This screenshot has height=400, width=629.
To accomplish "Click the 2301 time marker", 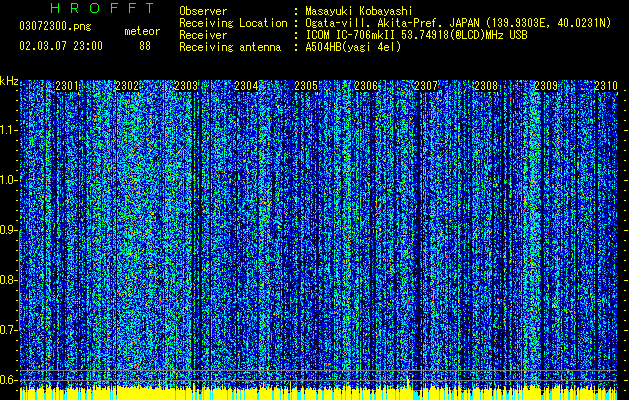I will (x=67, y=86).
